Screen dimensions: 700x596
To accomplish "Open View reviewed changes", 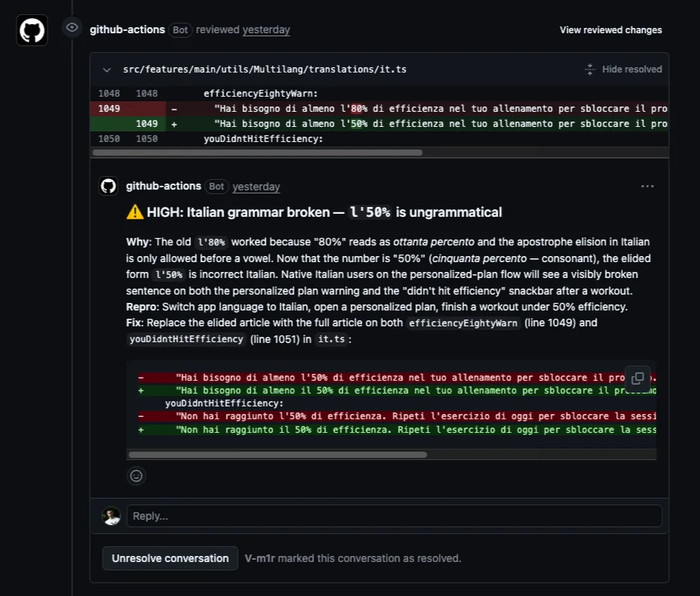I will (611, 30).
